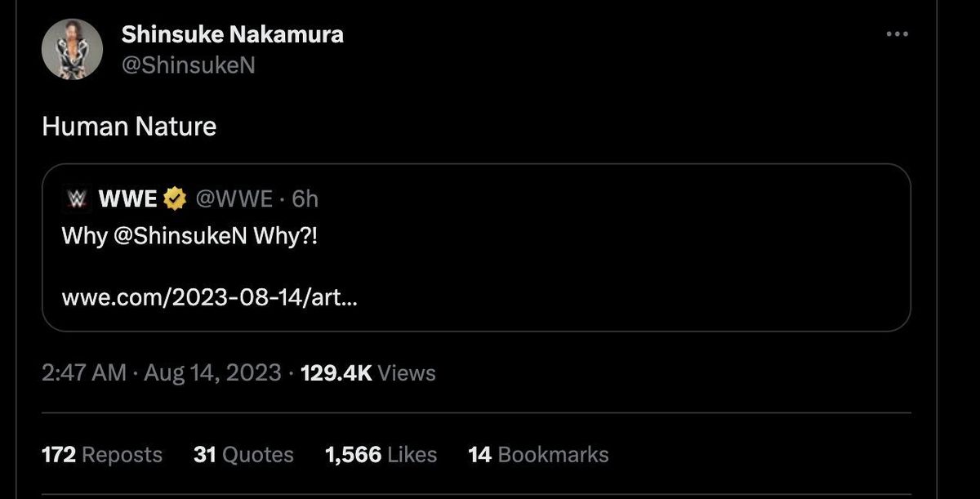This screenshot has width=980, height=499.
Task: Click the Shinsuke Nakamura display name
Action: [232, 34]
